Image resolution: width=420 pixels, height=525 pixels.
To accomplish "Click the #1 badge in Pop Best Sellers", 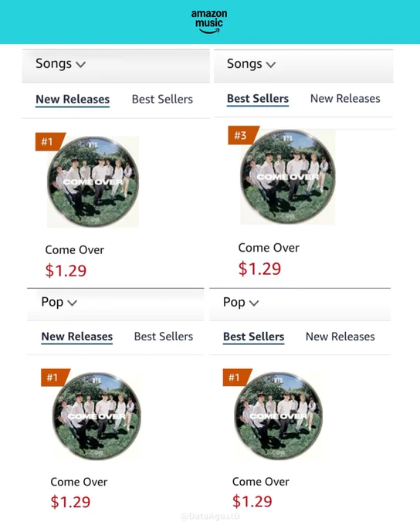I will tap(236, 378).
